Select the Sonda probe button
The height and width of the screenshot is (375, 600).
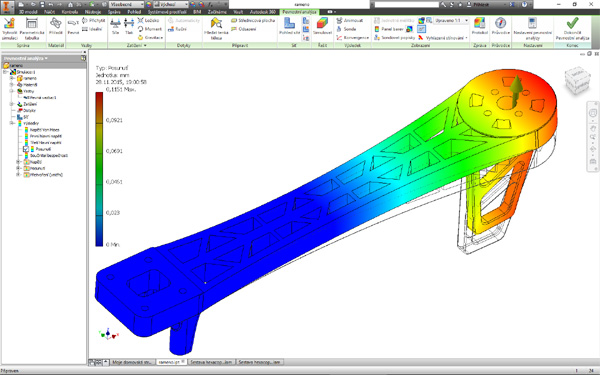coord(347,29)
